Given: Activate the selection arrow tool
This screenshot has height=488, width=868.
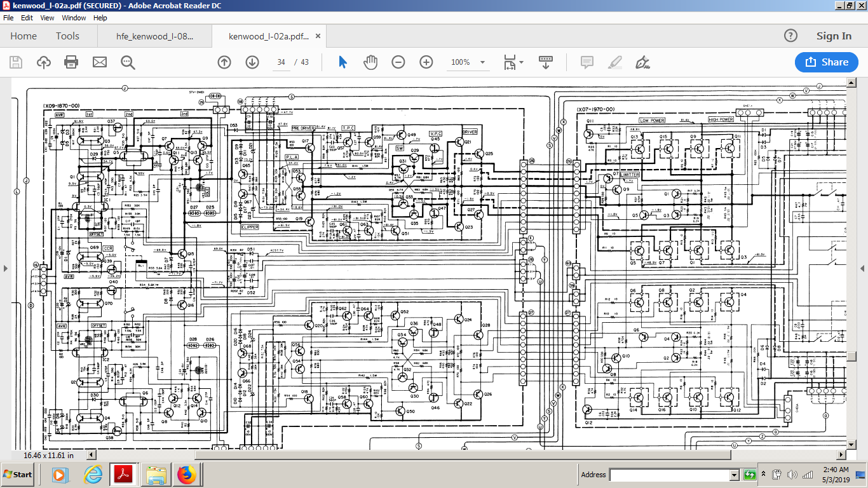Looking at the screenshot, I should (x=342, y=62).
